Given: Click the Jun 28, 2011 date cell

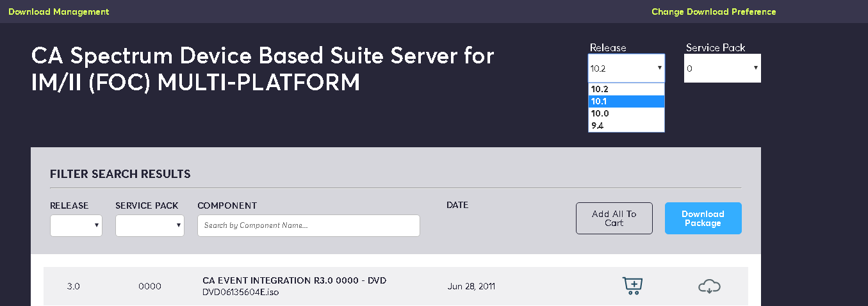Looking at the screenshot, I should [471, 286].
